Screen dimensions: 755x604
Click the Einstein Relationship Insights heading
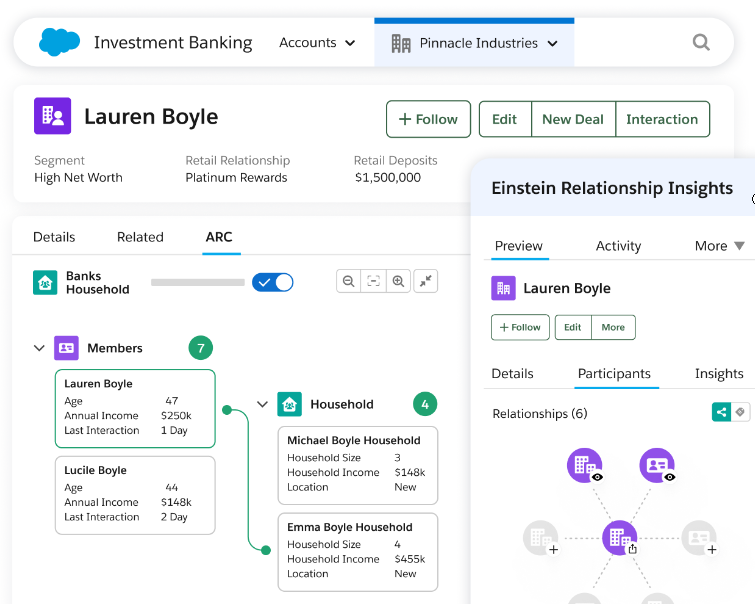[612, 188]
